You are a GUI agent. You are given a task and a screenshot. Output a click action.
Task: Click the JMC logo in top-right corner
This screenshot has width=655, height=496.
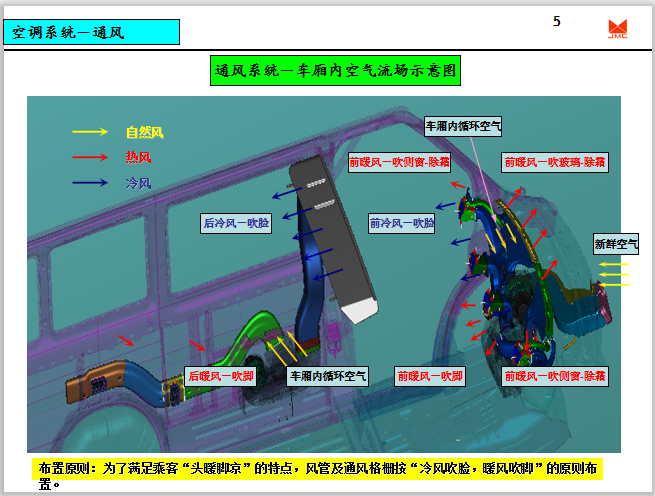(x=616, y=30)
